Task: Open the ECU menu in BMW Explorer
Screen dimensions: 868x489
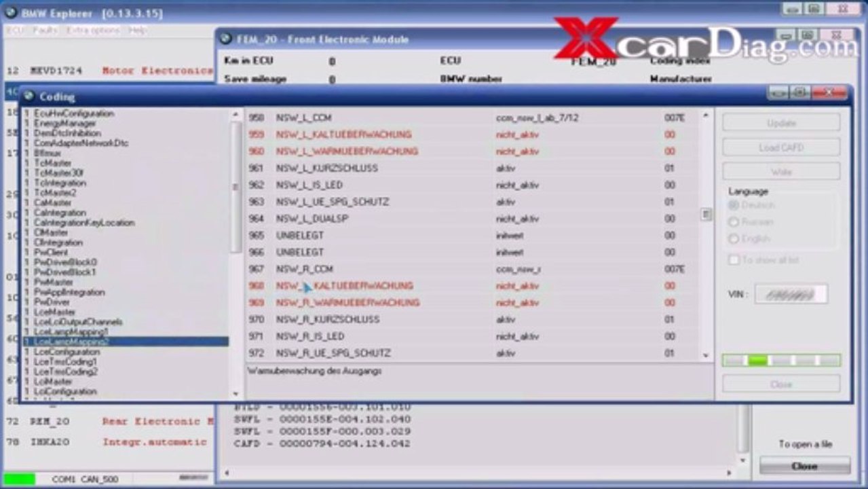Action: pos(15,31)
